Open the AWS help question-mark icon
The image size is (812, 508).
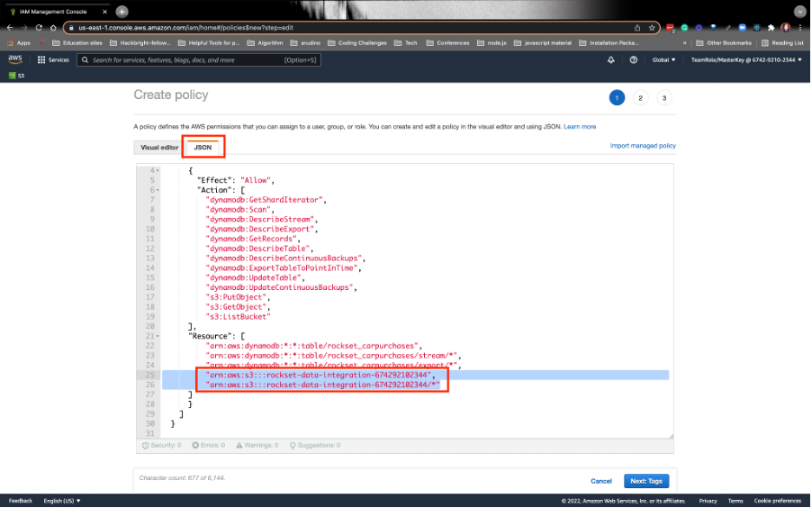(634, 60)
